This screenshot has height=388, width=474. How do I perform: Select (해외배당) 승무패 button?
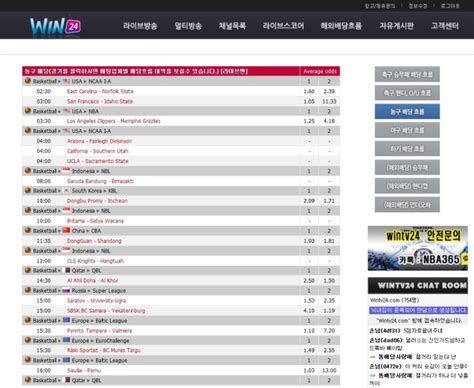[407, 167]
